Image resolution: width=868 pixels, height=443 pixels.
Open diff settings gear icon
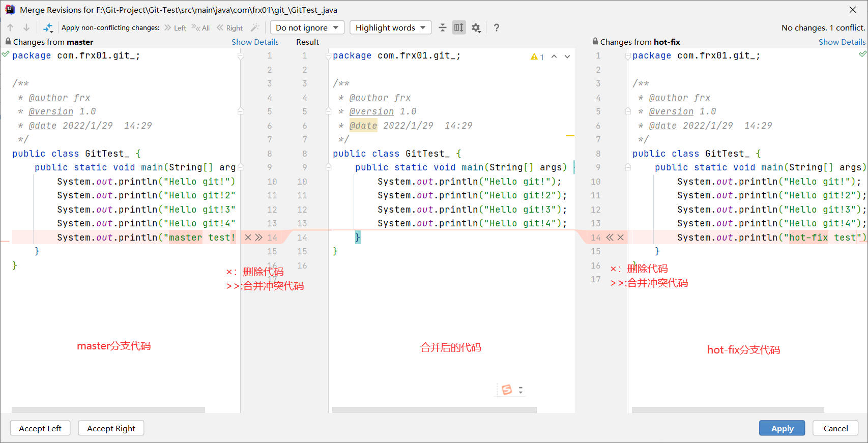point(476,28)
